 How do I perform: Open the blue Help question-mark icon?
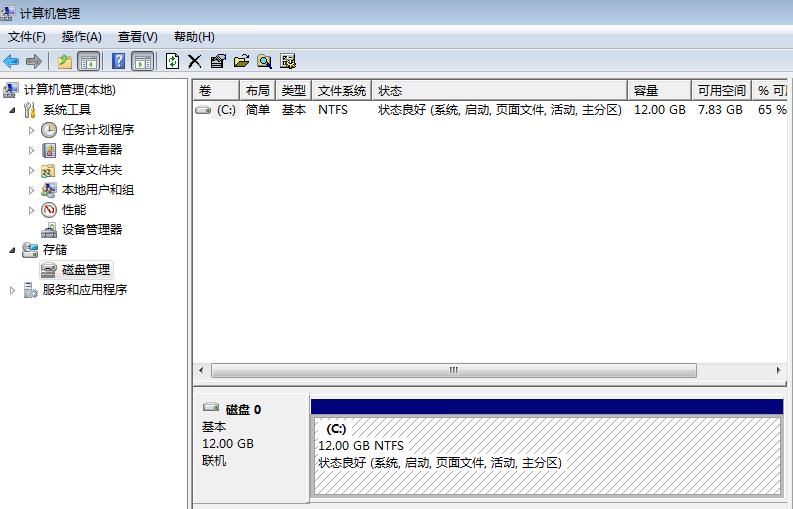[x=118, y=61]
